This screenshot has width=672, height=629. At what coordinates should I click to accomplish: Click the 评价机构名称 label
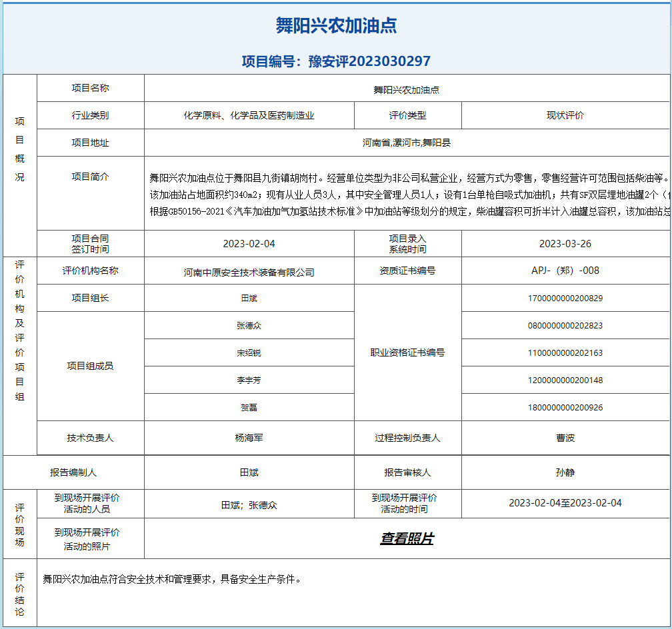[x=91, y=271]
